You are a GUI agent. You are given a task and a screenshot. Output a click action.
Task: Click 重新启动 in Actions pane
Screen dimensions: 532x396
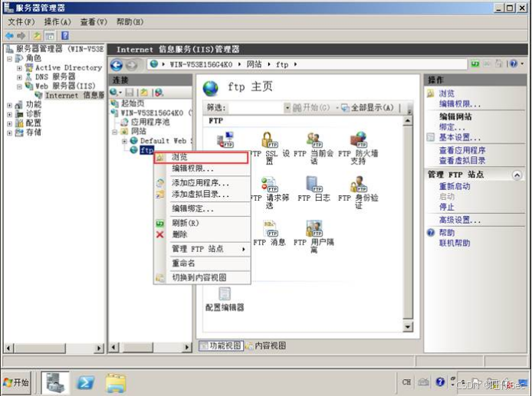click(x=455, y=186)
